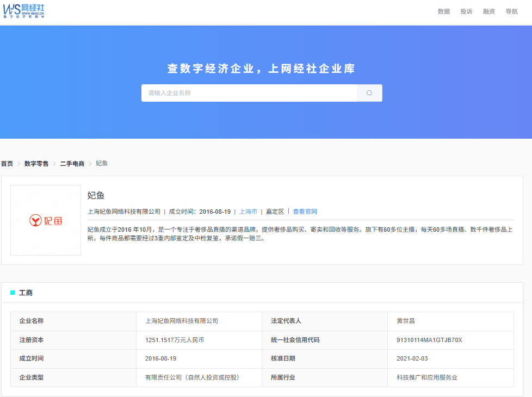Click the 网经社 logo in header
The height and width of the screenshot is (397, 532).
24,10
